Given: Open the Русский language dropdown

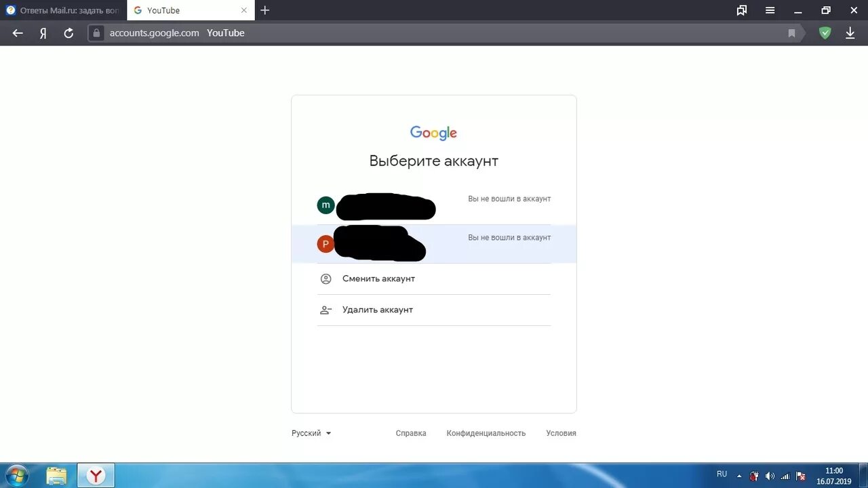Looking at the screenshot, I should point(311,433).
